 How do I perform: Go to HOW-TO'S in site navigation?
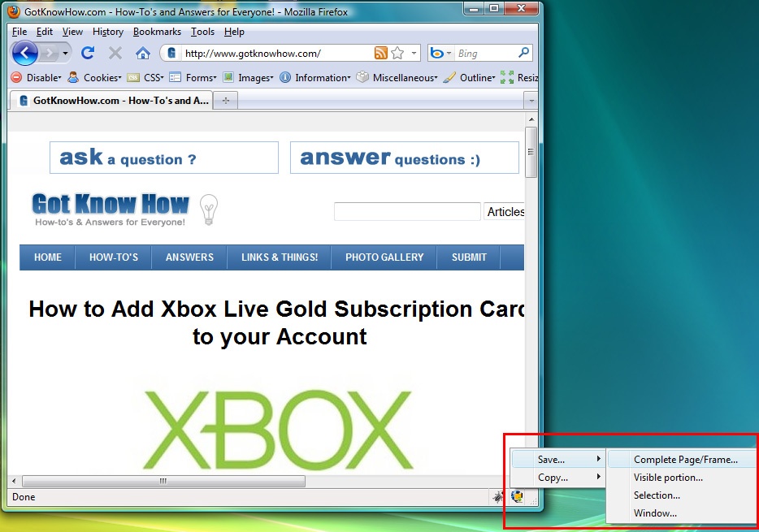[x=113, y=257]
